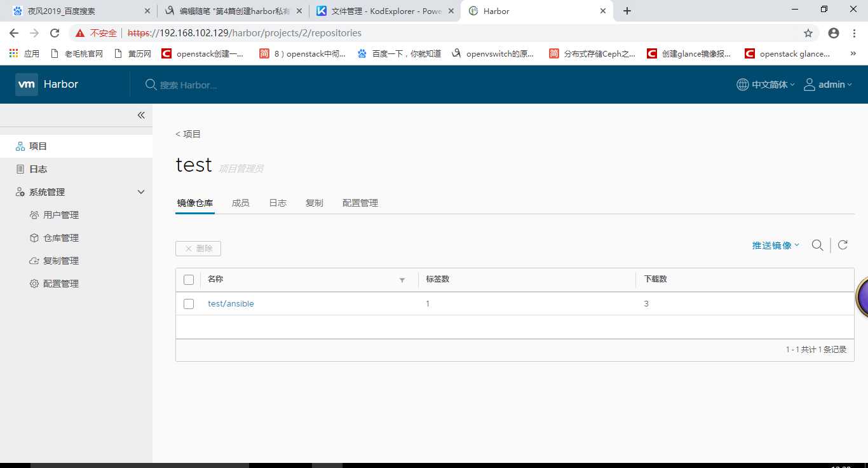Switch to the 镜像仓库 tab

195,203
